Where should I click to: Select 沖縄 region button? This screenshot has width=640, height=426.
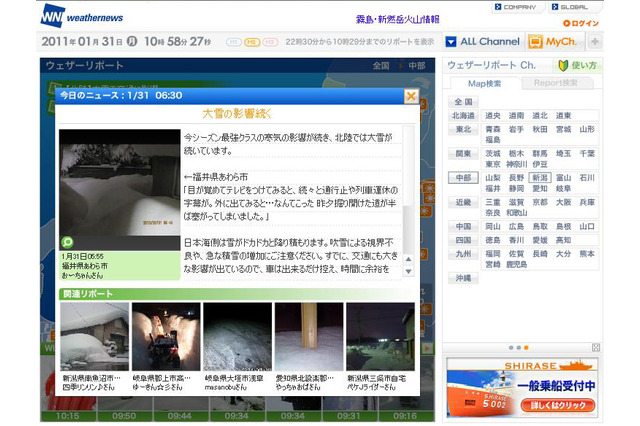462,277
